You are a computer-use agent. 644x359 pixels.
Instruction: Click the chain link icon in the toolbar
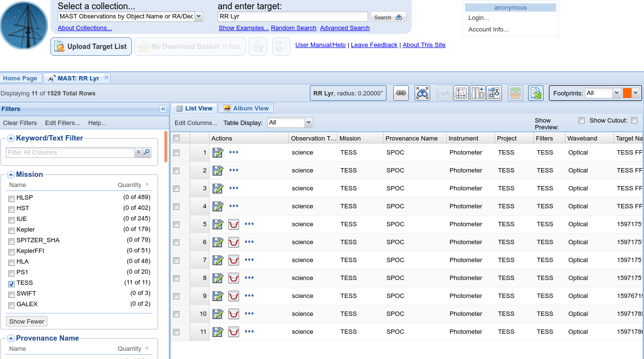(401, 93)
